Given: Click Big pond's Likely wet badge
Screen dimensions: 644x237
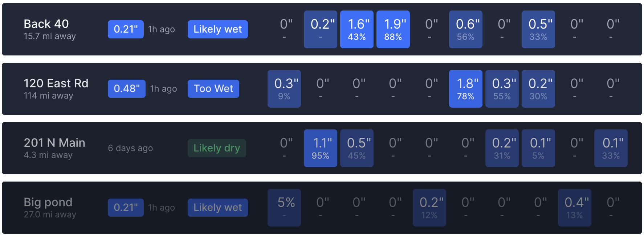Looking at the screenshot, I should pyautogui.click(x=217, y=208).
